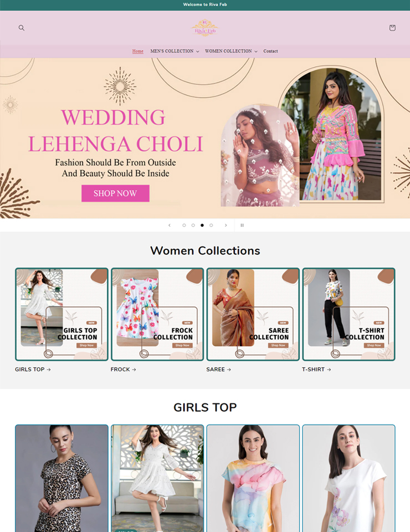Follow the FROCK arrow link
This screenshot has height=532, width=410.
coord(124,370)
